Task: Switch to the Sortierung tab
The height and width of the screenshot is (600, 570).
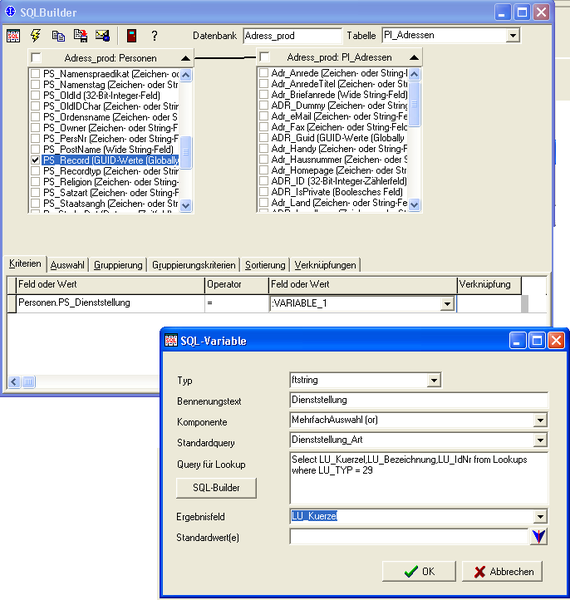Action: click(x=265, y=265)
